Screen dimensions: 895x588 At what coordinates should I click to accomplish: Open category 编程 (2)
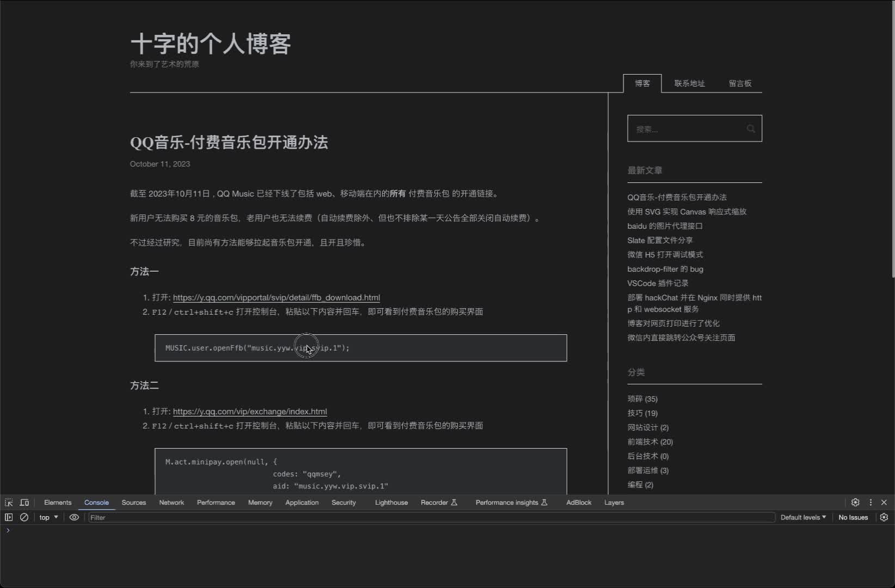[x=640, y=485]
